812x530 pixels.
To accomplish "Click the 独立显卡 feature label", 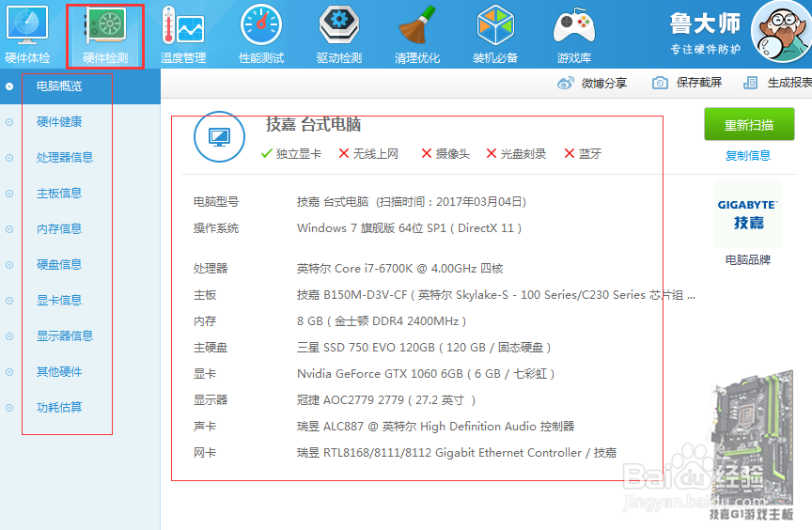I will [x=299, y=154].
